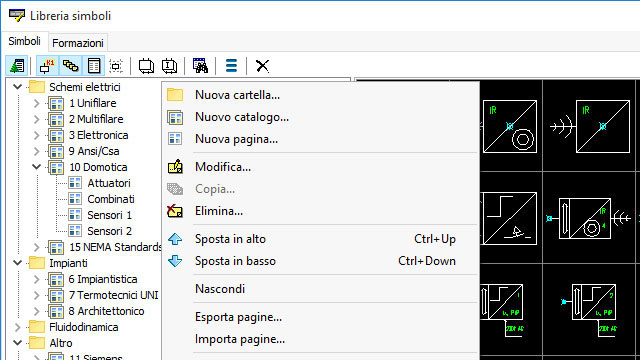Select the 10 Domotica catalog label
The width and height of the screenshot is (640, 360).
[x=98, y=167]
